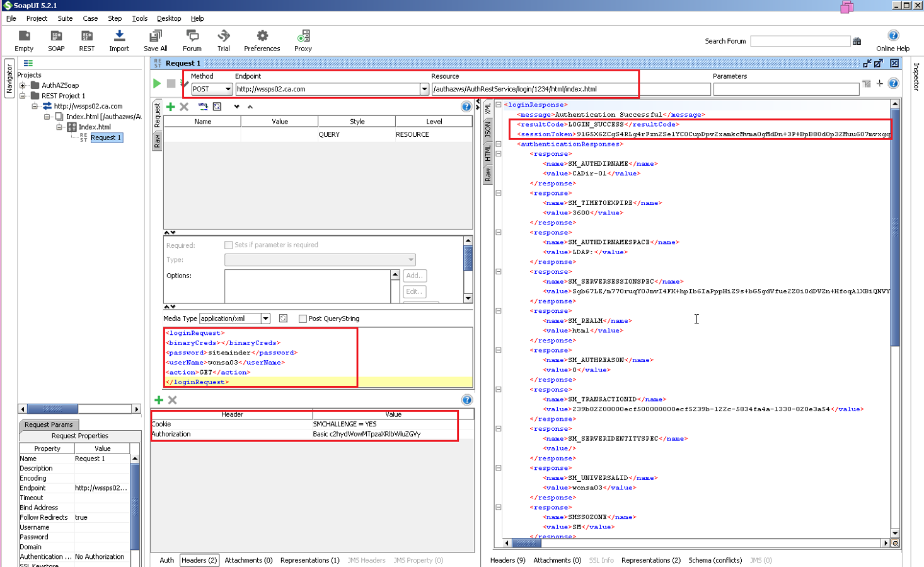Open the Endpoint dropdown arrow
Image resolution: width=924 pixels, height=567 pixels.
click(x=424, y=89)
